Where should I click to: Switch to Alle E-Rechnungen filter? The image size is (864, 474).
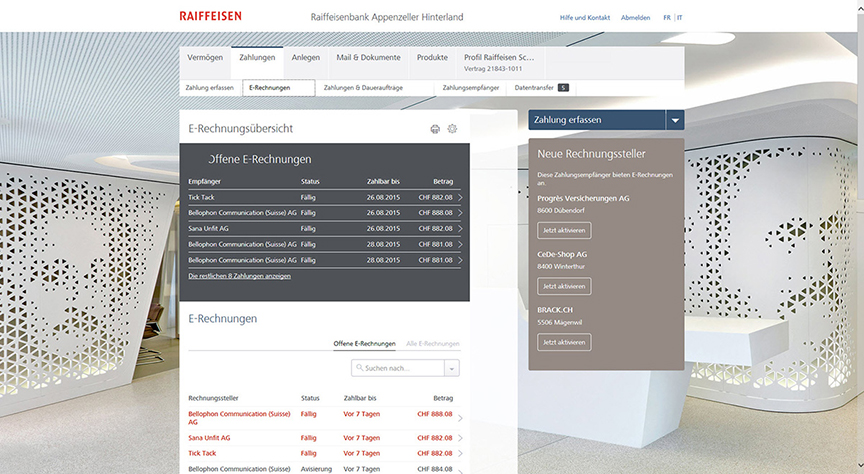click(x=432, y=344)
